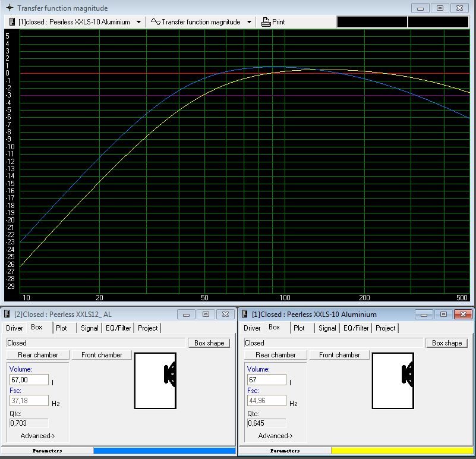Click the project icon beside the [1]closed selector
The height and width of the screenshot is (459, 476).
click(12, 22)
